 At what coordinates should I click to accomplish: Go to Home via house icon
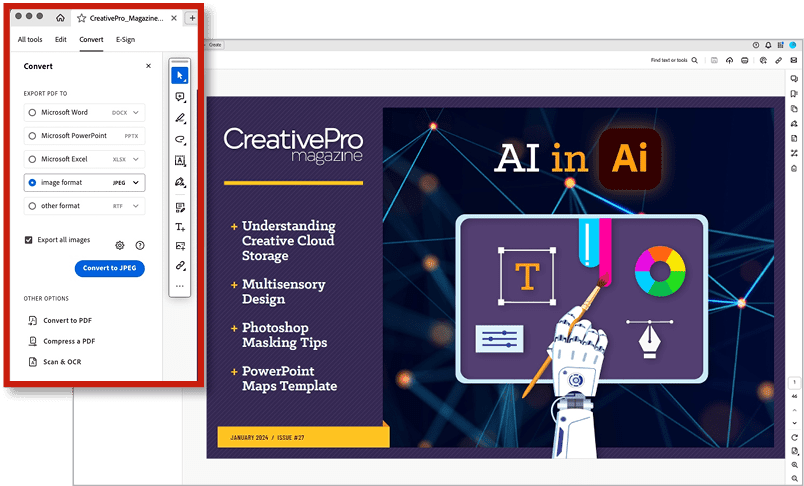[61, 18]
